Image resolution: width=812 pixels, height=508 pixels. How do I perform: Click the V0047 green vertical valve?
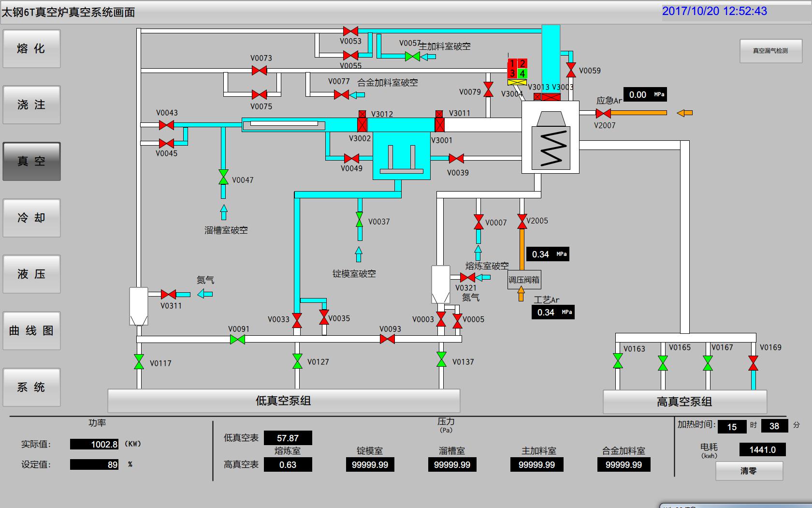point(223,177)
